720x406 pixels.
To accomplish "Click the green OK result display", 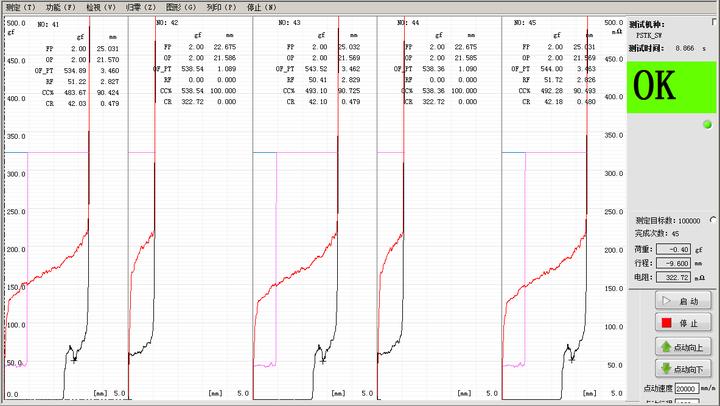I will [668, 86].
